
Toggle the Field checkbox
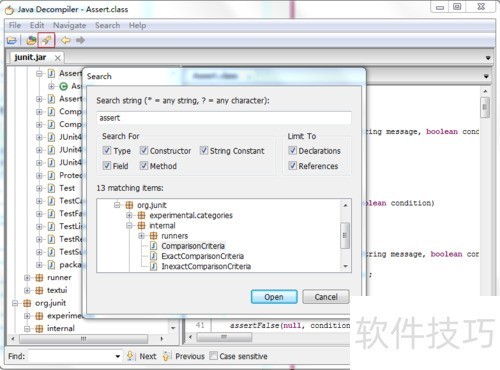click(107, 165)
